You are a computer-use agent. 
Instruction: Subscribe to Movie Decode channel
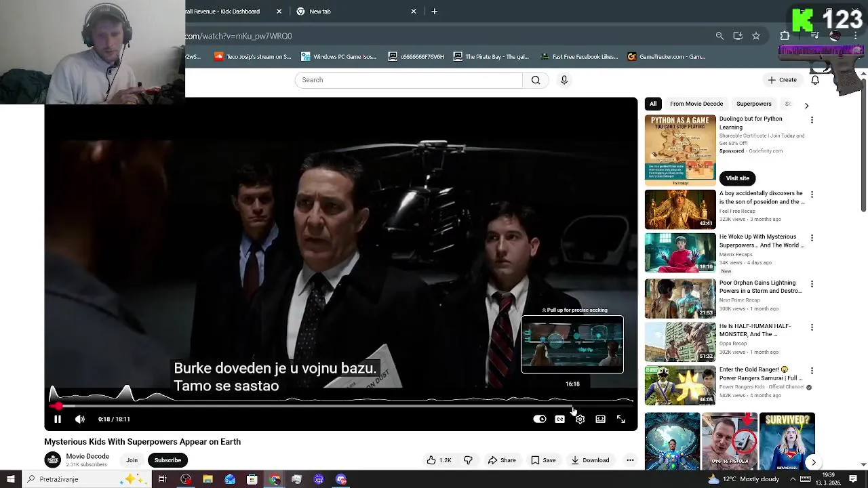pyautogui.click(x=167, y=460)
